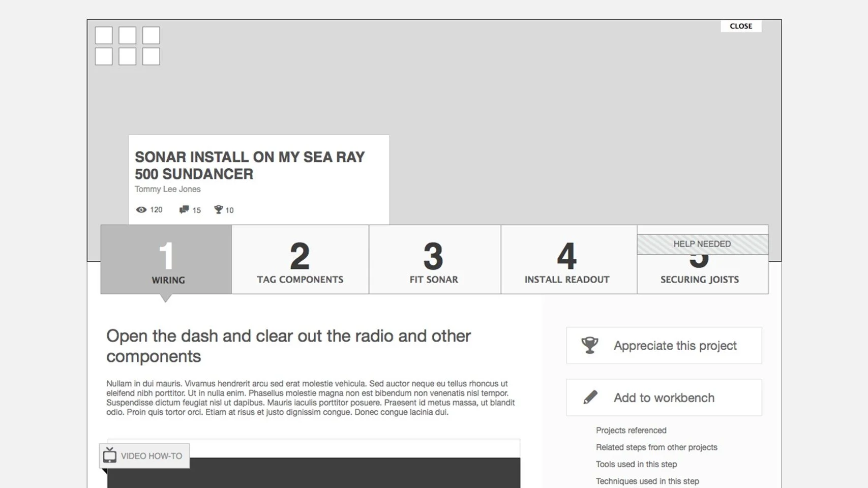Open step 2 Tag Components tab
The width and height of the screenshot is (868, 488).
click(x=300, y=259)
